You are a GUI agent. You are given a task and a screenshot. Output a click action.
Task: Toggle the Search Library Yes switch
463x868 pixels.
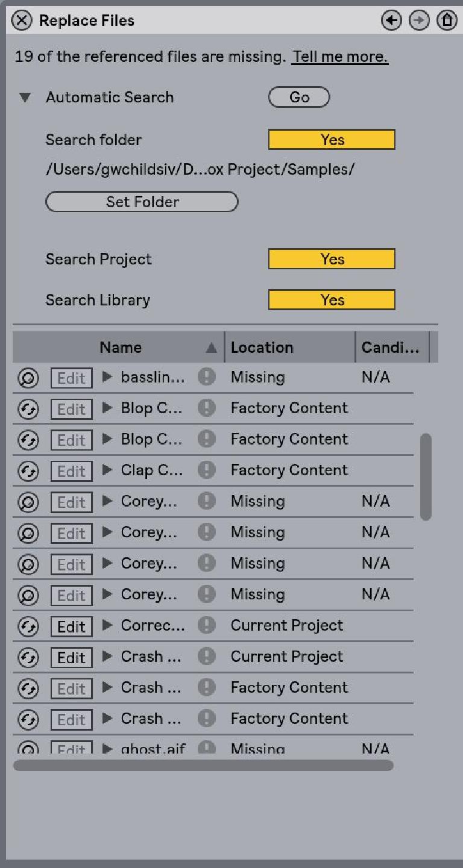coord(332,300)
